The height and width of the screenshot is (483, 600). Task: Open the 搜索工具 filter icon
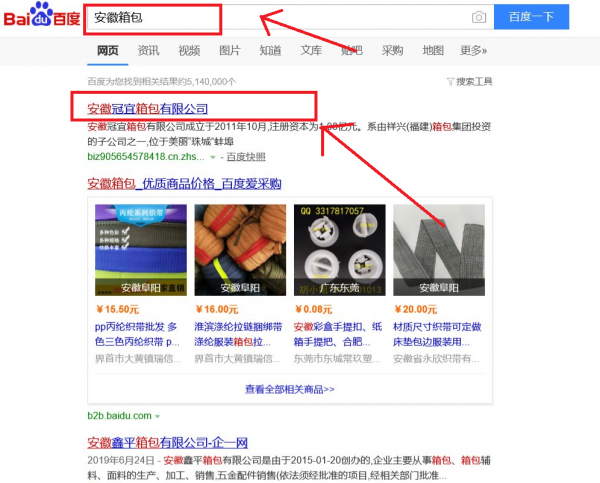coord(450,82)
